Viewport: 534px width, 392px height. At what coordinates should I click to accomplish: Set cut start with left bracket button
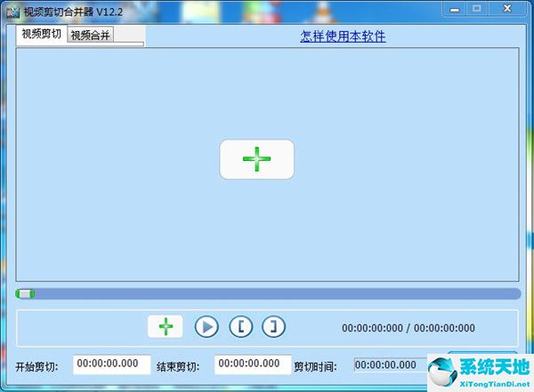click(x=241, y=327)
